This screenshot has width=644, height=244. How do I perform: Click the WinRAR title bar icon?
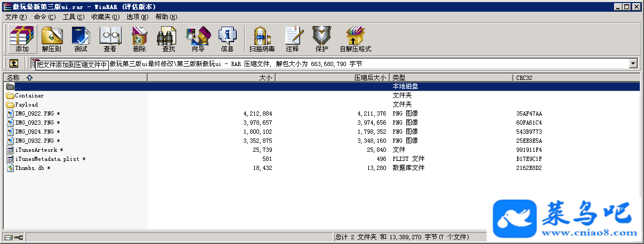click(x=6, y=6)
